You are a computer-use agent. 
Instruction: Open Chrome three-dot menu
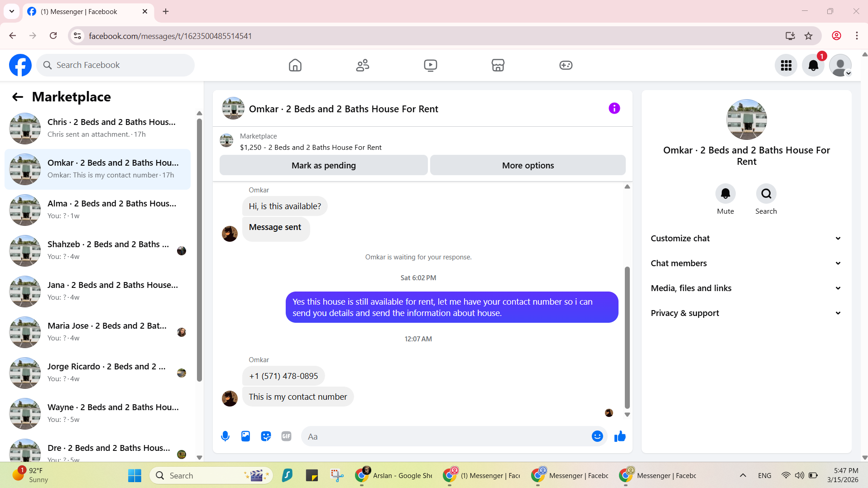(857, 36)
